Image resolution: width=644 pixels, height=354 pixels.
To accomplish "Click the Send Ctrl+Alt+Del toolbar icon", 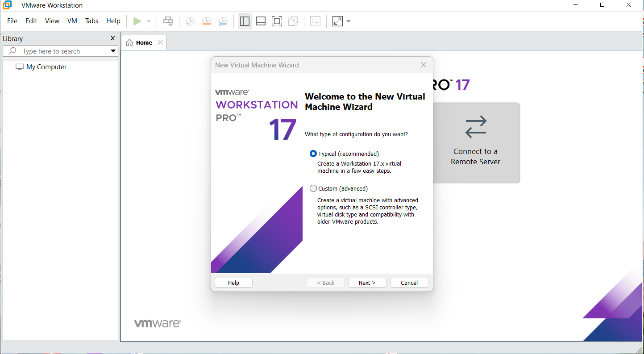I will pyautogui.click(x=168, y=21).
